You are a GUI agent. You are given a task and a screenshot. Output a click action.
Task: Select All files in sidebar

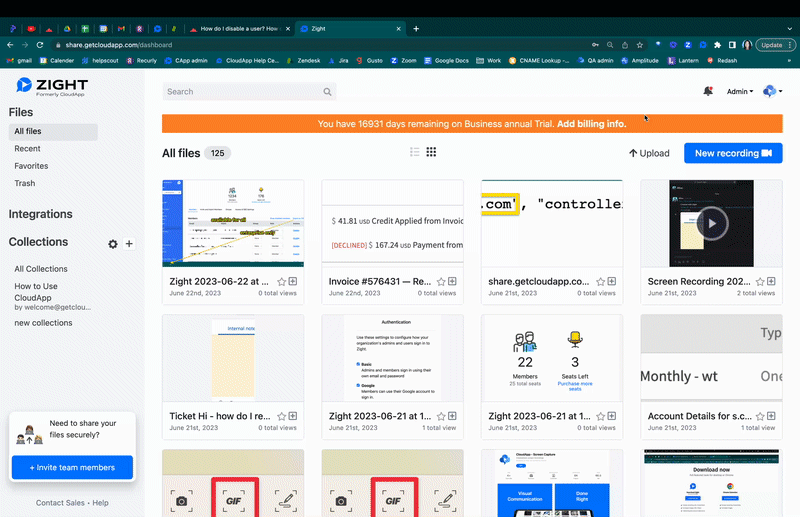point(53,131)
